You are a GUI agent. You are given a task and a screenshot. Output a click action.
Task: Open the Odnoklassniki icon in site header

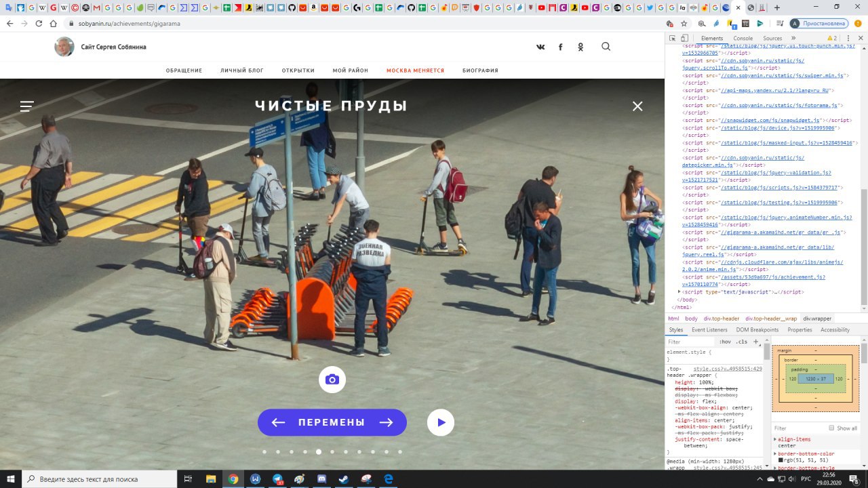(x=580, y=47)
